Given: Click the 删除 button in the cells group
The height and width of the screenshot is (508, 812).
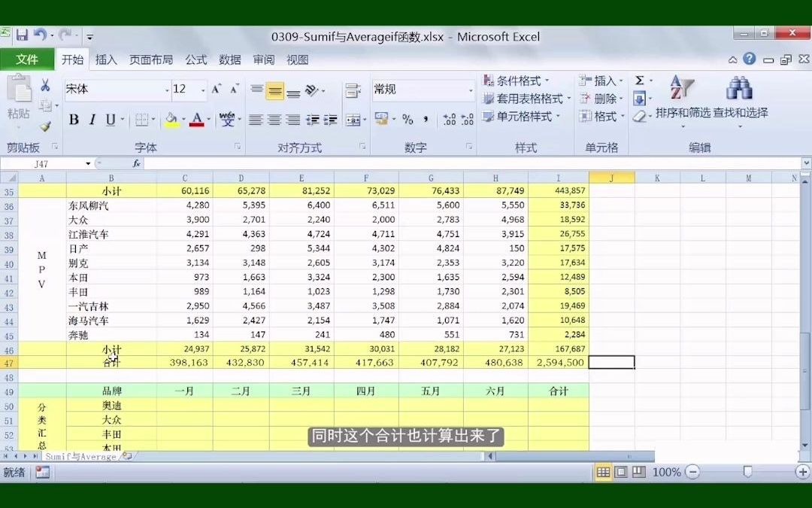Looking at the screenshot, I should (x=598, y=99).
